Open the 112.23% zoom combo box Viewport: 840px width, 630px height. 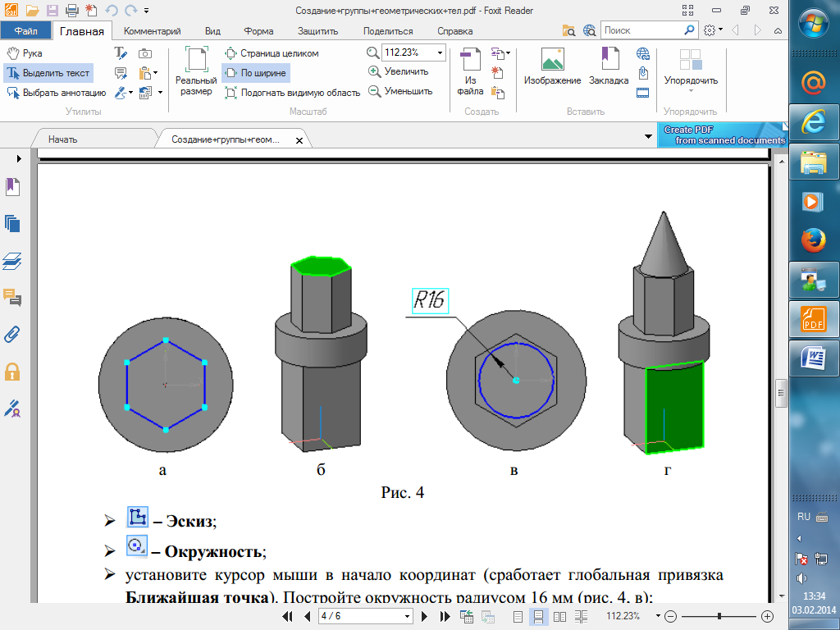point(413,52)
